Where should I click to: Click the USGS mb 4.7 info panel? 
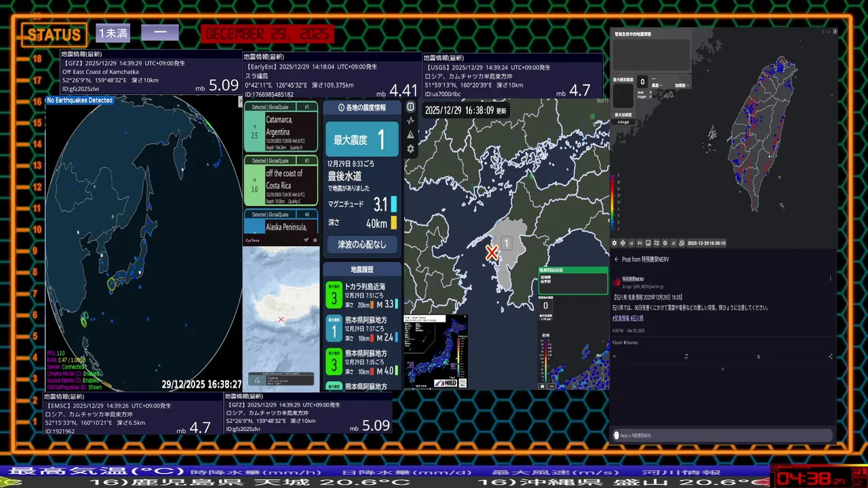point(513,76)
